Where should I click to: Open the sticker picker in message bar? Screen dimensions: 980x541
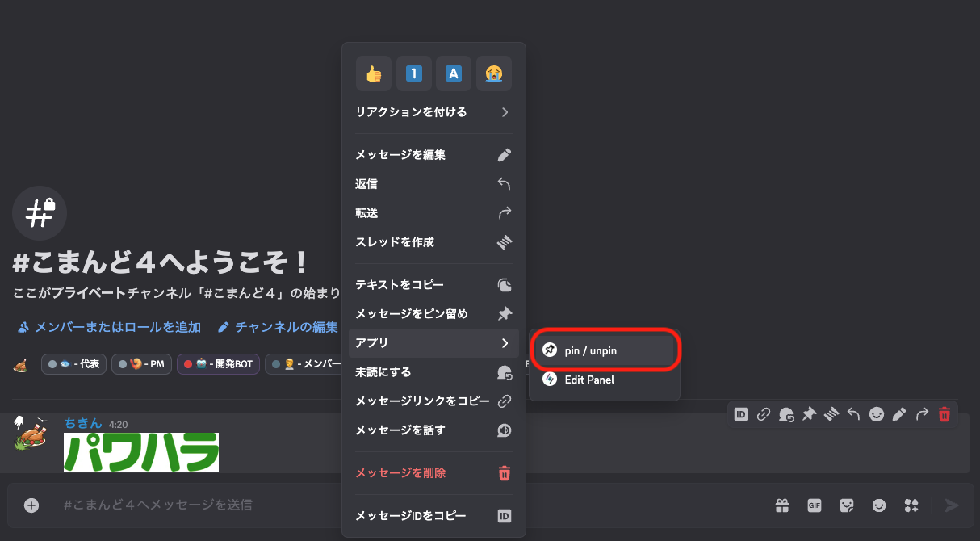click(847, 505)
